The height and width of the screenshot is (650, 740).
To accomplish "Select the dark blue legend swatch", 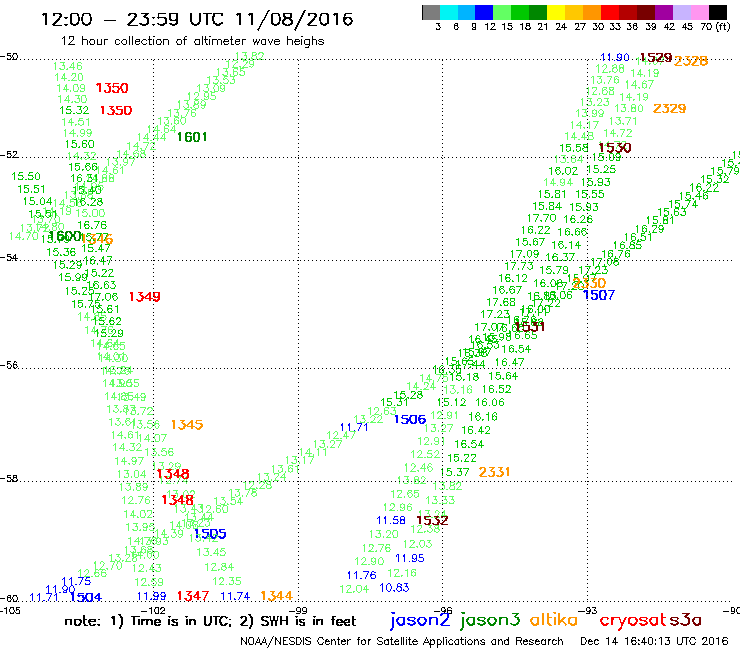I will [485, 12].
